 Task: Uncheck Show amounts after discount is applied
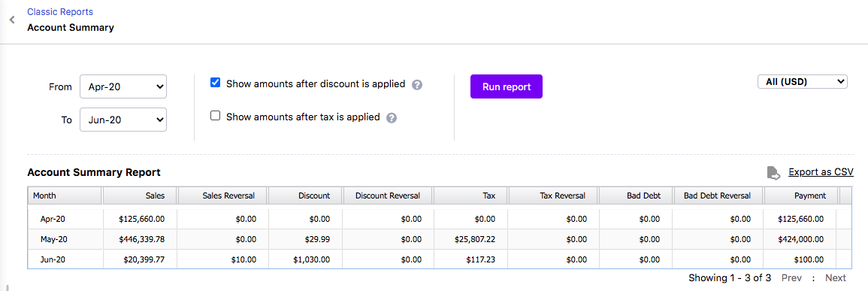pos(216,83)
